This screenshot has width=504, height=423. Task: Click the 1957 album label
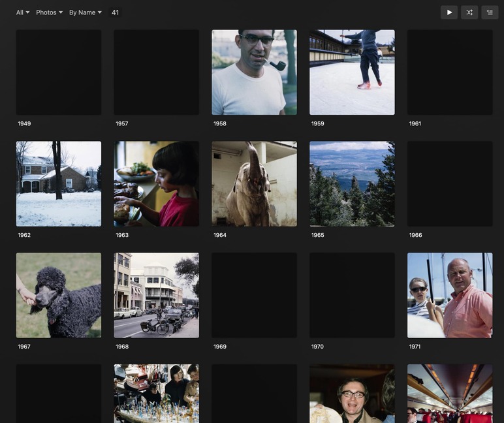pos(122,123)
